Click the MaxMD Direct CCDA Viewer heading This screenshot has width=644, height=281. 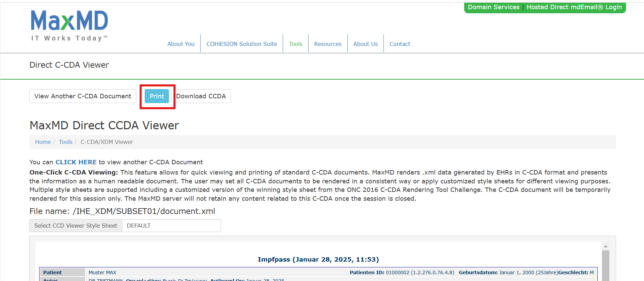[104, 126]
